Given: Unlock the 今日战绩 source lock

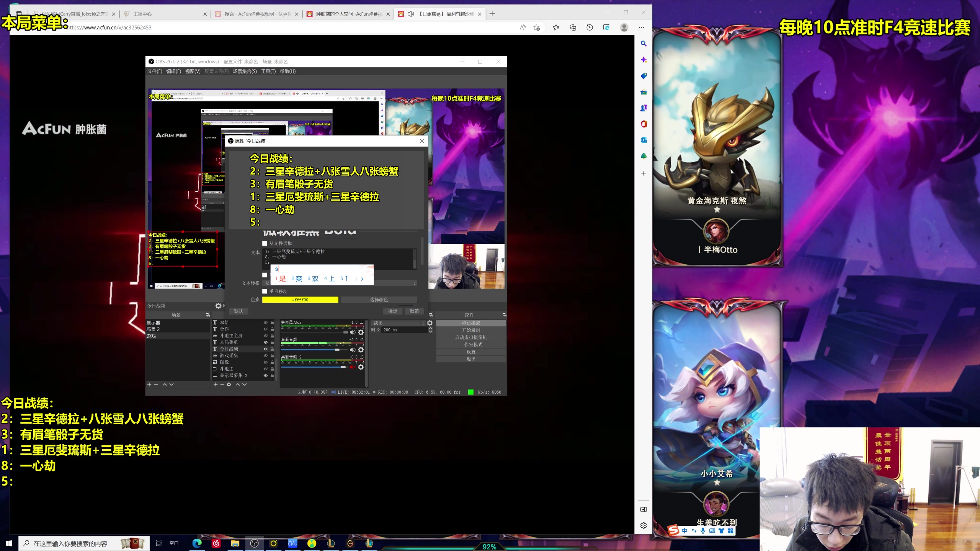Looking at the screenshot, I should click(x=272, y=349).
